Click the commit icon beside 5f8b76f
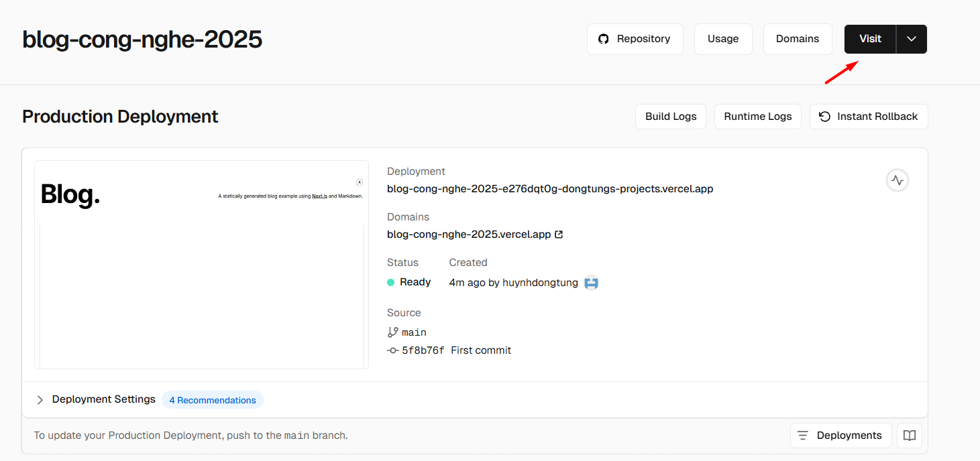This screenshot has height=461, width=980. [392, 350]
